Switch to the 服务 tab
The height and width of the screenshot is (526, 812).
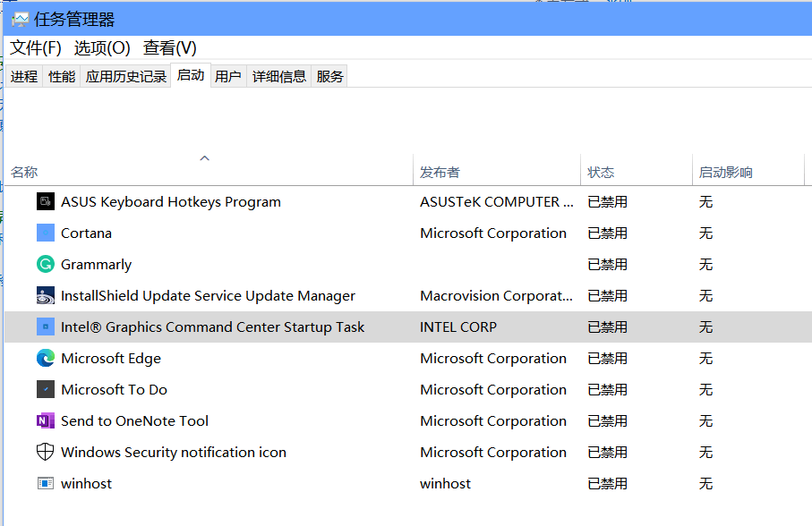click(329, 77)
